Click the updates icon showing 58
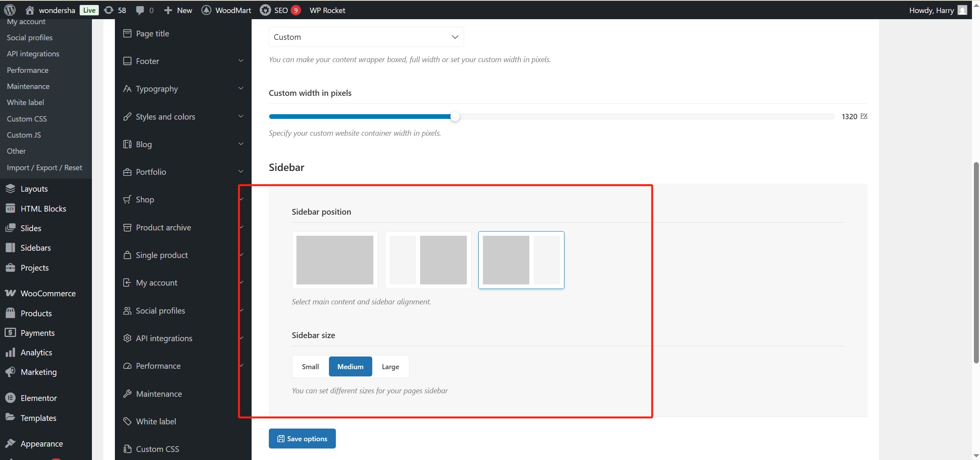The width and height of the screenshot is (980, 460). pyautogui.click(x=109, y=10)
